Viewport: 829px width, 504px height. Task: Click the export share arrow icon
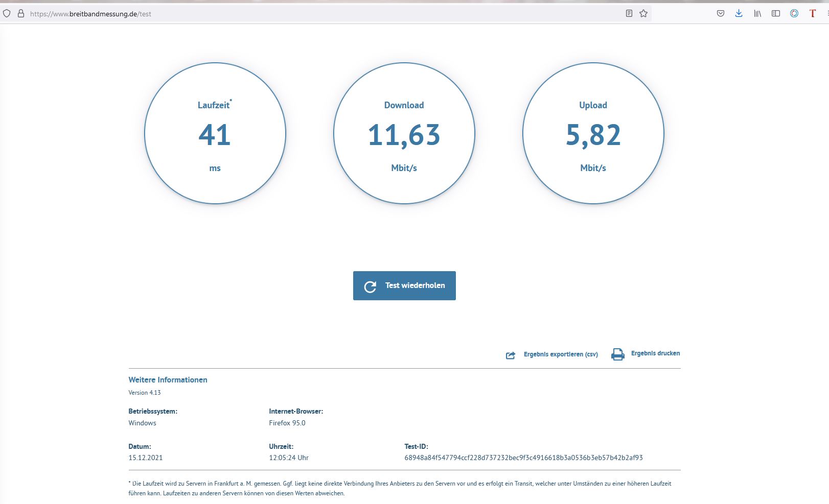[x=511, y=355]
